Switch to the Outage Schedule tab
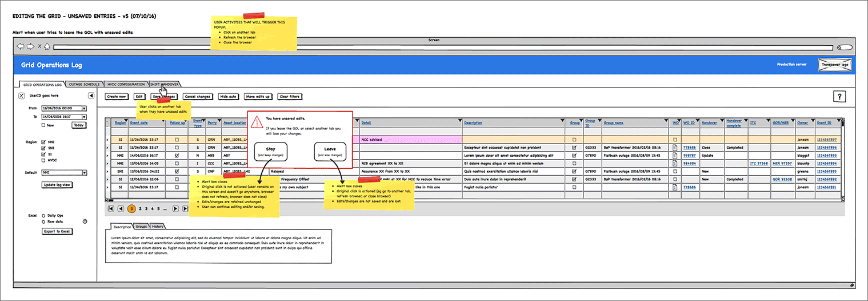 [x=84, y=84]
